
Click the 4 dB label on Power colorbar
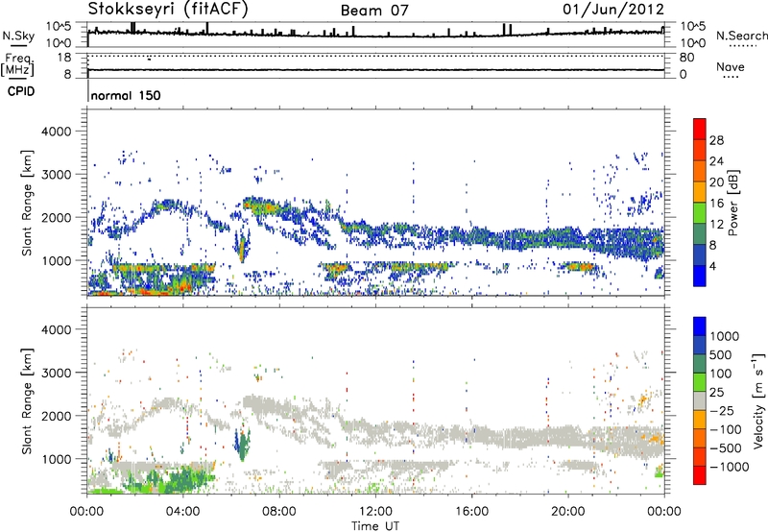coord(712,266)
